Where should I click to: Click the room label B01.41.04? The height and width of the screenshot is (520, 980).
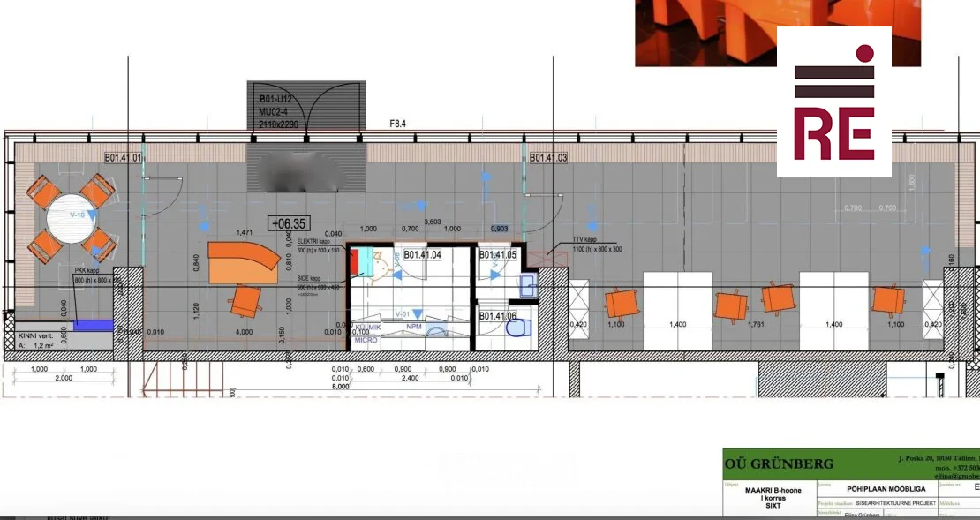click(x=423, y=255)
